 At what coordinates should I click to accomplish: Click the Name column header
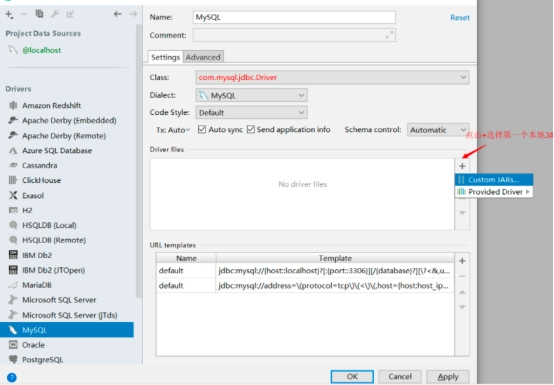[186, 258]
